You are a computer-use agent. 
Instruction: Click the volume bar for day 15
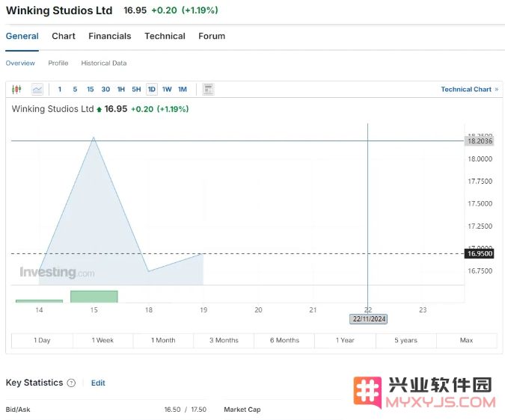[94, 297]
